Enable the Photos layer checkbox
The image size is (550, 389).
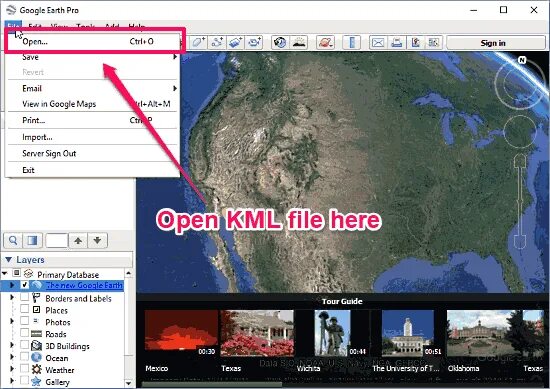click(x=25, y=321)
